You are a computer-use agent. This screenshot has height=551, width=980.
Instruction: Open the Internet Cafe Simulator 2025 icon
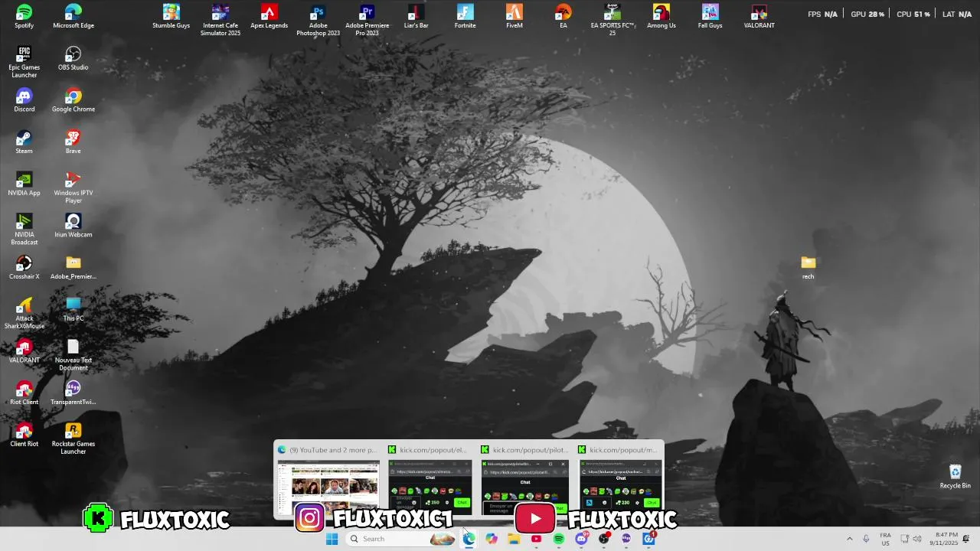coord(220,20)
